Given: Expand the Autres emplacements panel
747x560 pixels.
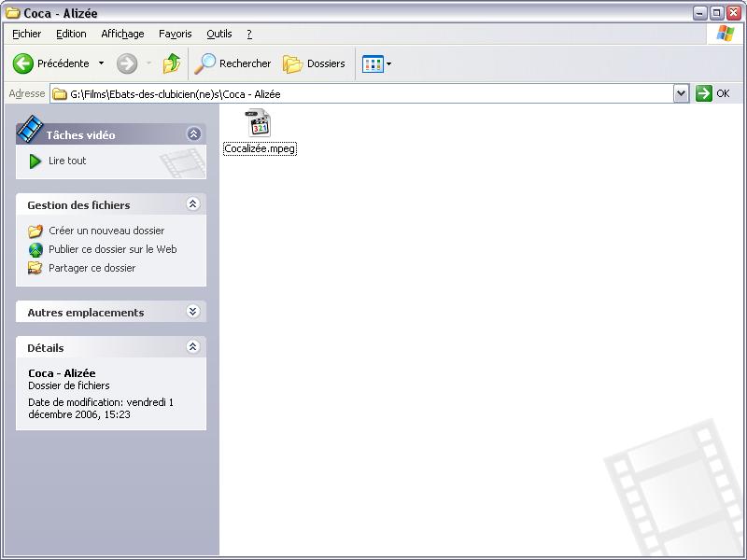Looking at the screenshot, I should tap(193, 312).
